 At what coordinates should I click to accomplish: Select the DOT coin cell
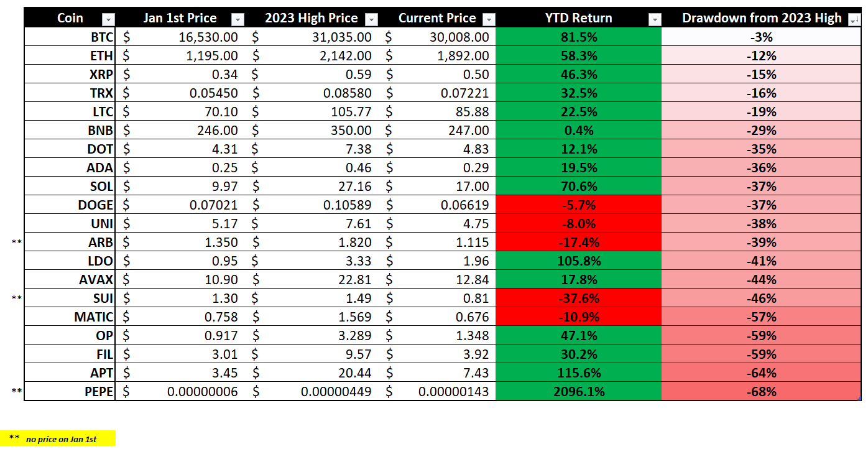tap(70, 149)
